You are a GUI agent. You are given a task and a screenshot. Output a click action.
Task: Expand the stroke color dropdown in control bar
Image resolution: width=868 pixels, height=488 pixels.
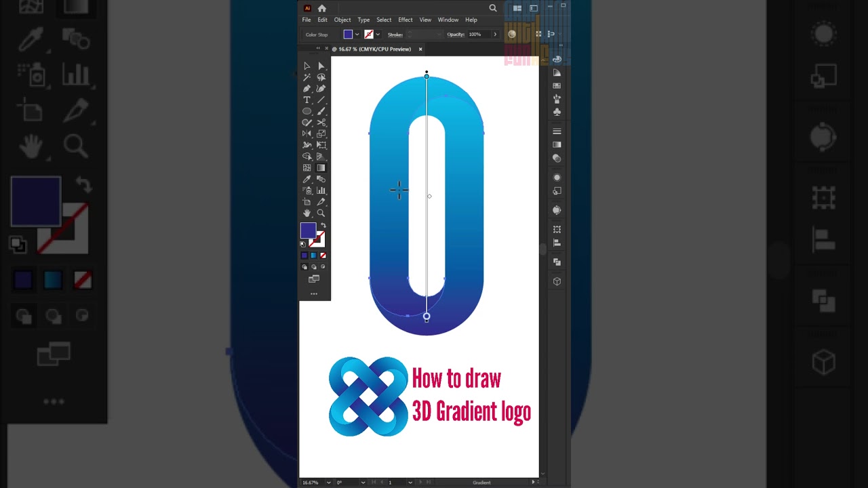pyautogui.click(x=378, y=35)
